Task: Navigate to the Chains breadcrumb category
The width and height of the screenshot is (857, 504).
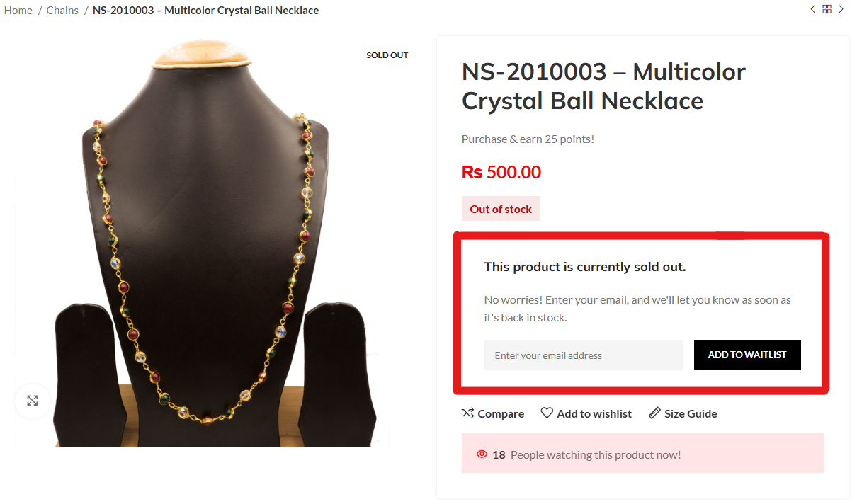Action: pyautogui.click(x=62, y=11)
